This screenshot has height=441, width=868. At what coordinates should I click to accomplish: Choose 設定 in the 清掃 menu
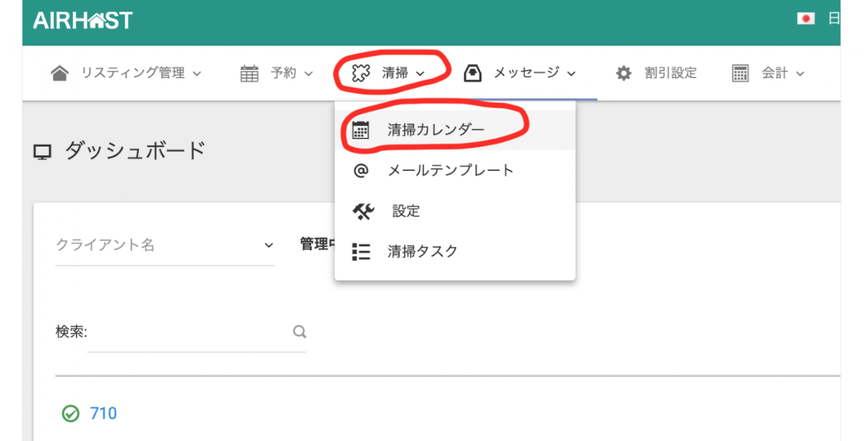coord(406,211)
